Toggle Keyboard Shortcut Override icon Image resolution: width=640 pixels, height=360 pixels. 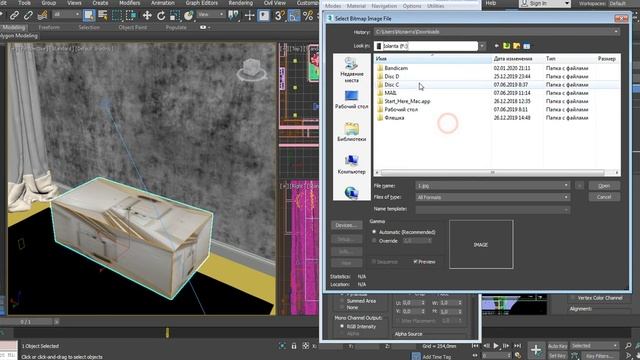coord(264,16)
